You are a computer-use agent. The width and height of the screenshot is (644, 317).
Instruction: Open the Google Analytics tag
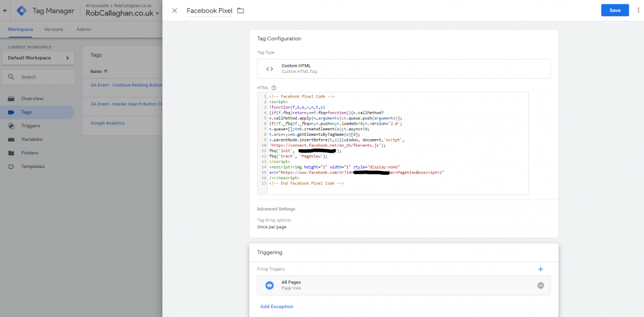click(x=107, y=123)
